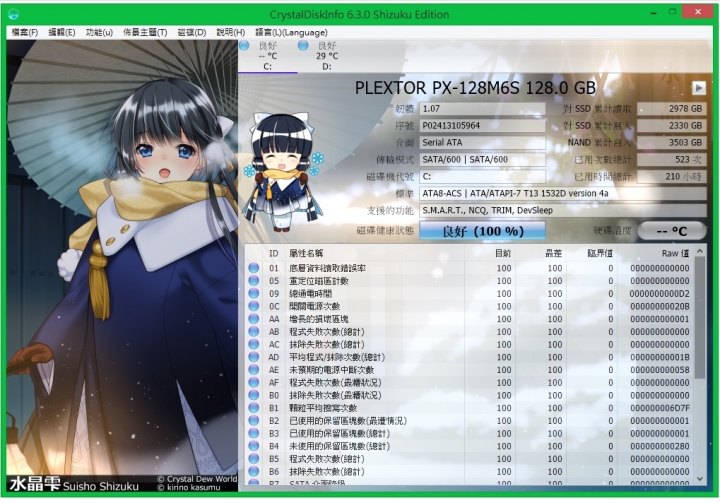Click status orb for attribute AF
This screenshot has height=503, width=720.
coord(253,382)
